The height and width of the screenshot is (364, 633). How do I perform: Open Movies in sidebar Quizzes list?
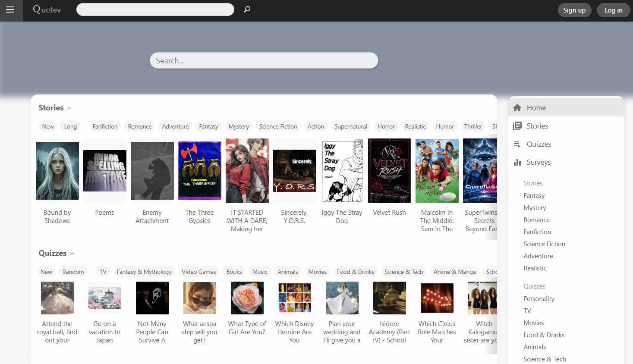534,323
